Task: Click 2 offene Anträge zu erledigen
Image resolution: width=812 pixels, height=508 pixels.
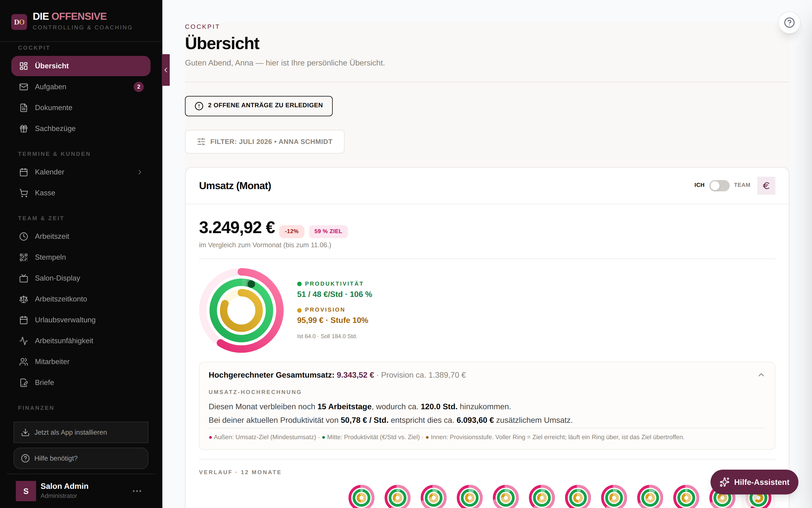Action: [x=259, y=106]
